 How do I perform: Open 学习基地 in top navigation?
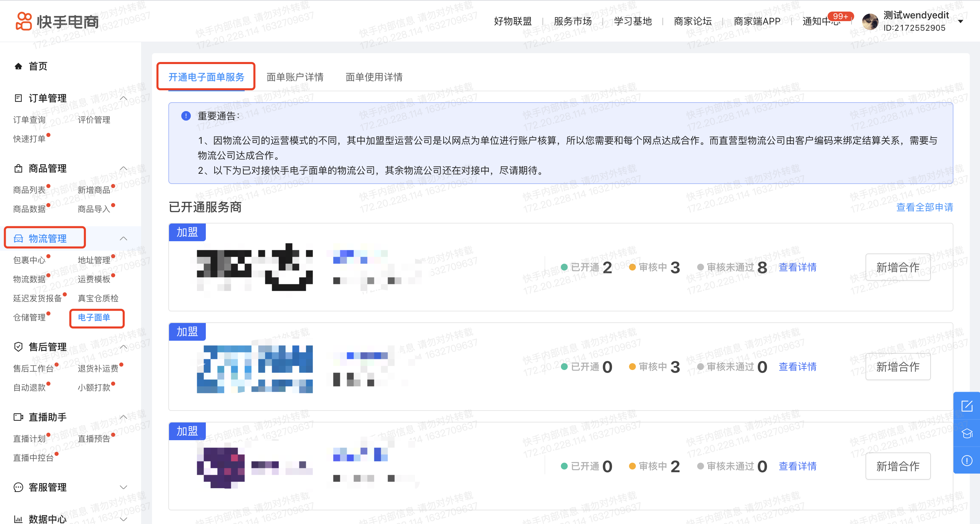(x=633, y=21)
